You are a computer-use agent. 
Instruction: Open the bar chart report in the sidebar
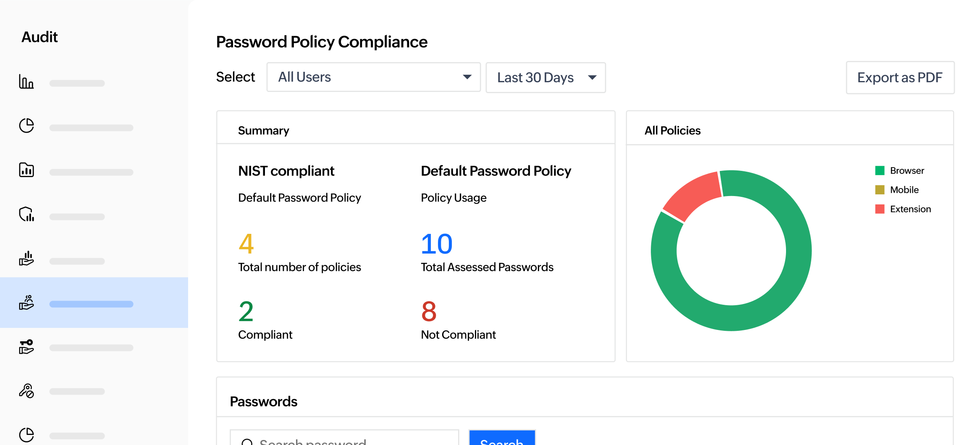tap(26, 83)
